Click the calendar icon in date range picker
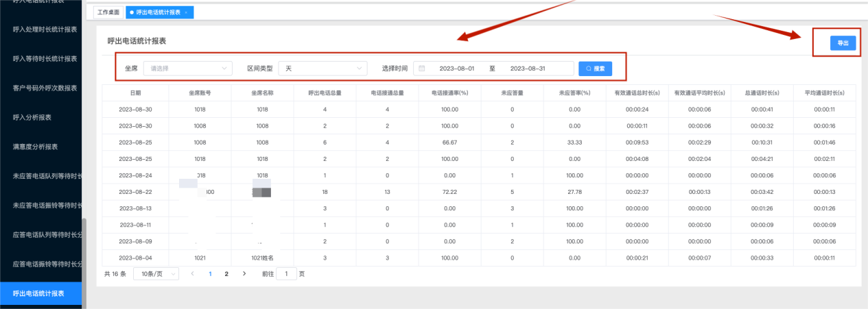This screenshot has width=868, height=309. (x=421, y=69)
